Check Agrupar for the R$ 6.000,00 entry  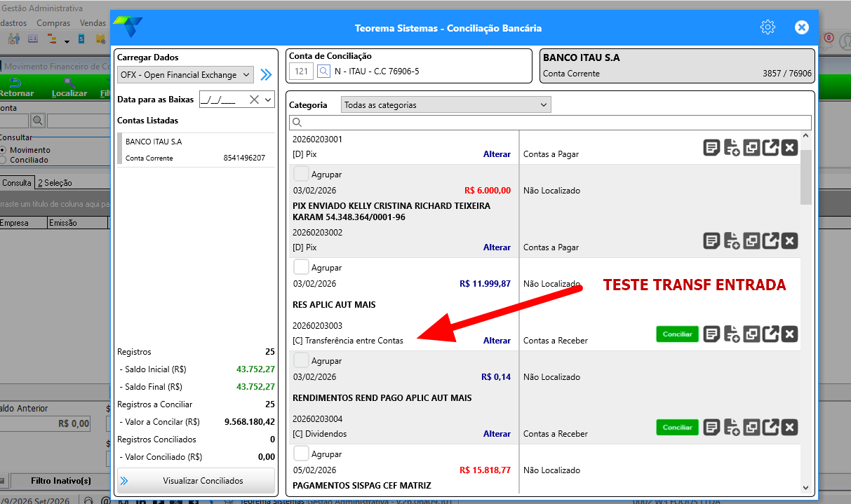tap(301, 174)
